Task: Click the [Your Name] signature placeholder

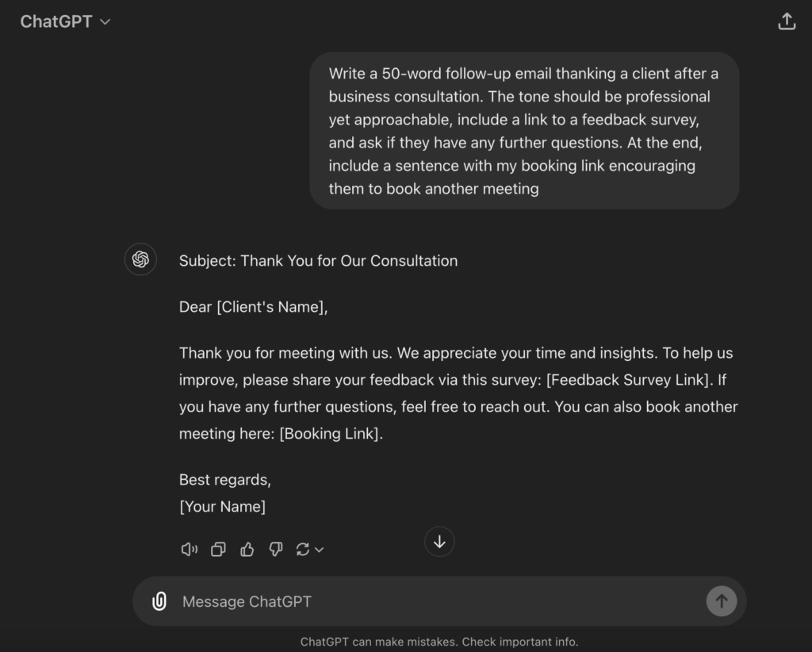Action: pyautogui.click(x=222, y=506)
